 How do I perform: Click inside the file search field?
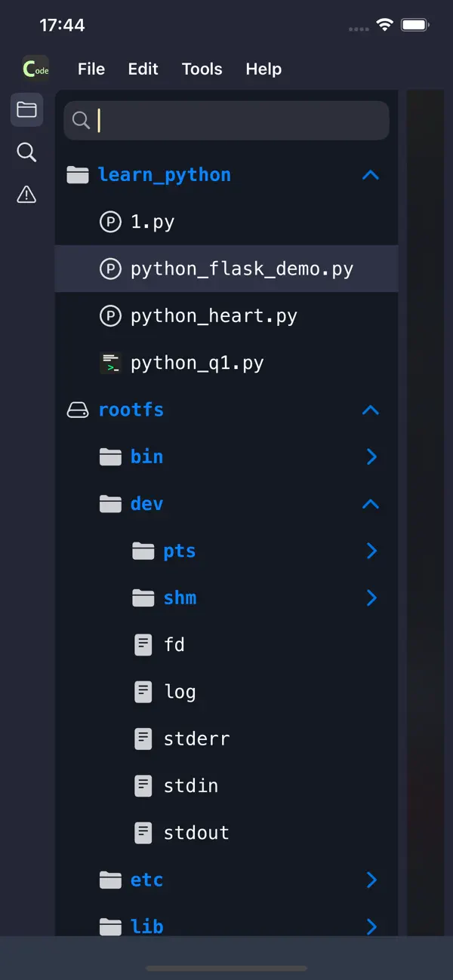point(226,120)
